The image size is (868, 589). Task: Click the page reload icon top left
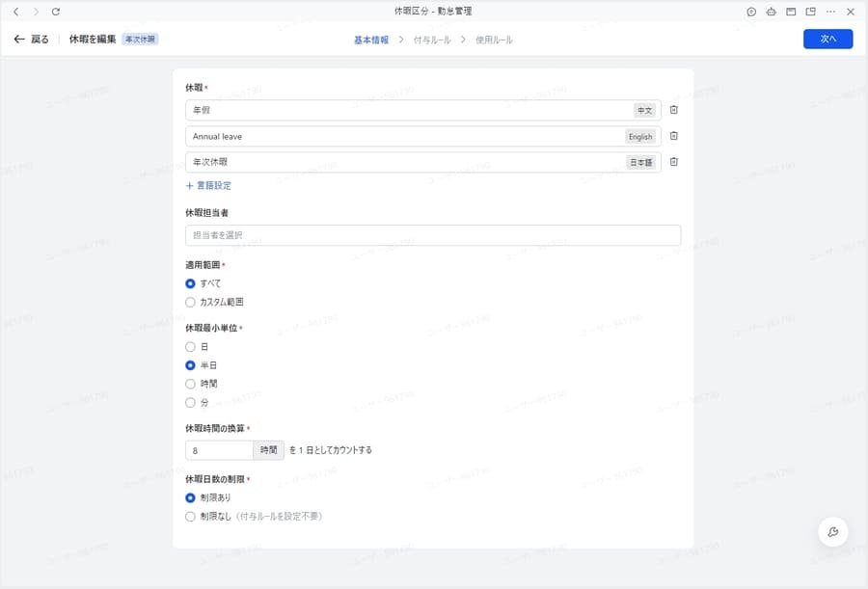pyautogui.click(x=56, y=12)
